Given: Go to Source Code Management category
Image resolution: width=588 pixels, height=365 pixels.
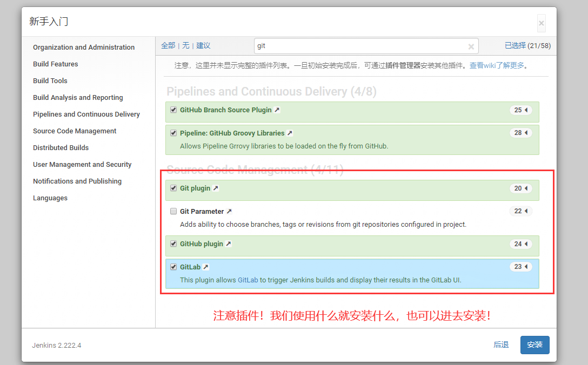Looking at the screenshot, I should [75, 131].
